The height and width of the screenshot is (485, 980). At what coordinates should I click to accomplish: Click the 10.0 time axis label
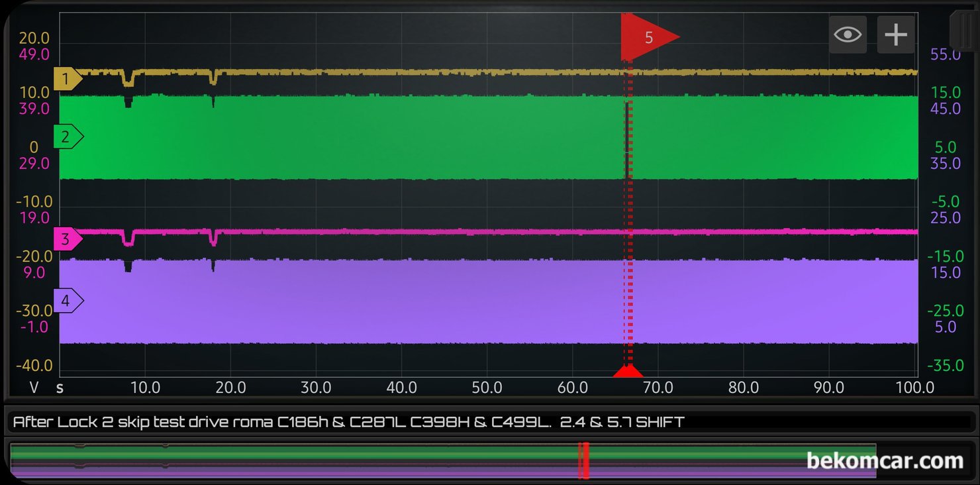145,387
